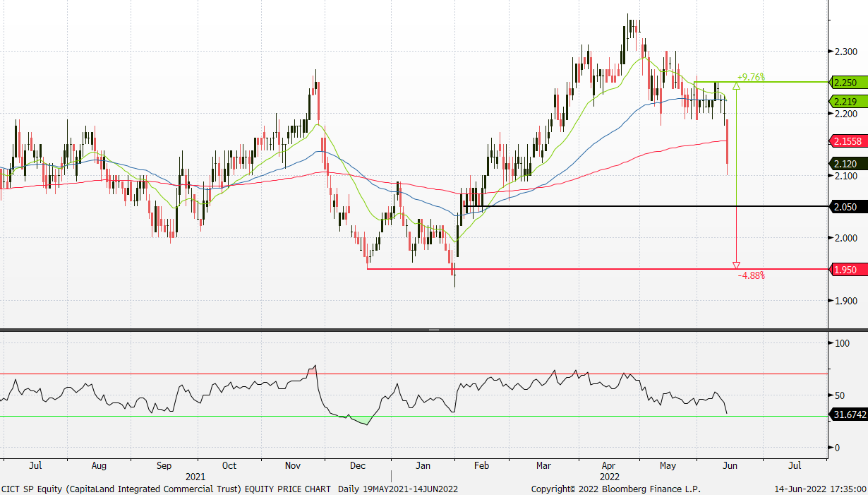Click the 2022 year label
The image size is (868, 495).
pyautogui.click(x=610, y=477)
